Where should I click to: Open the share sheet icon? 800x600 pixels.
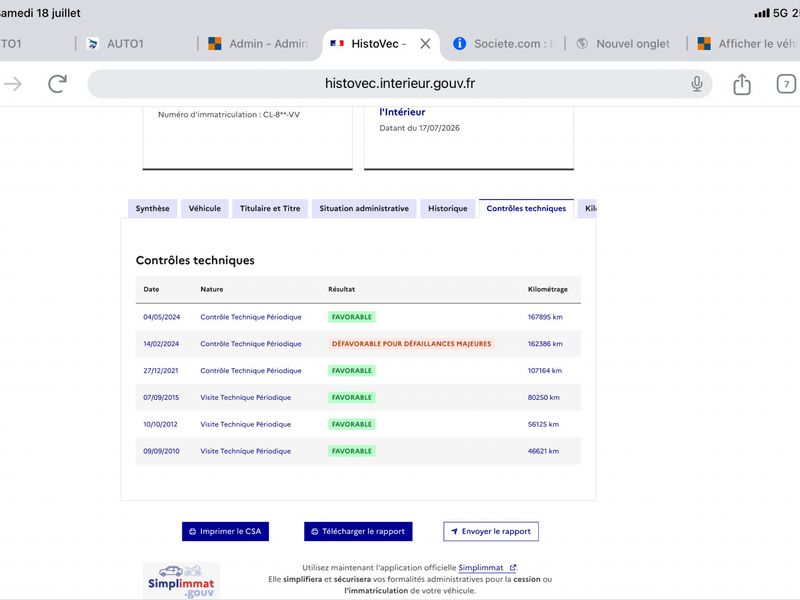[x=742, y=84]
